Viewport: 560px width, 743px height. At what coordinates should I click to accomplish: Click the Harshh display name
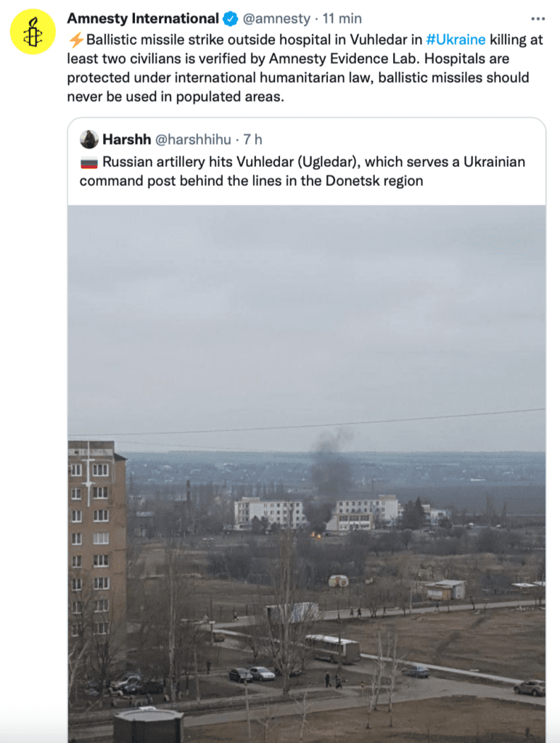coord(126,139)
